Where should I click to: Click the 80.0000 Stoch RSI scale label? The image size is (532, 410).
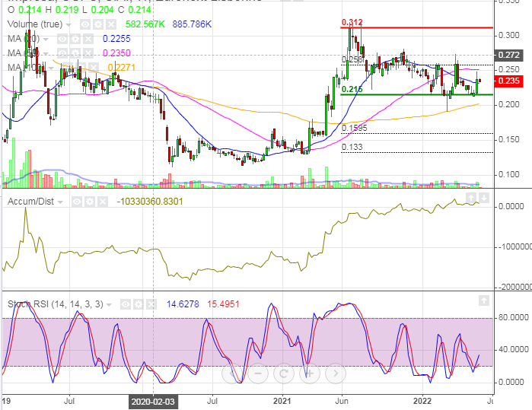(513, 318)
